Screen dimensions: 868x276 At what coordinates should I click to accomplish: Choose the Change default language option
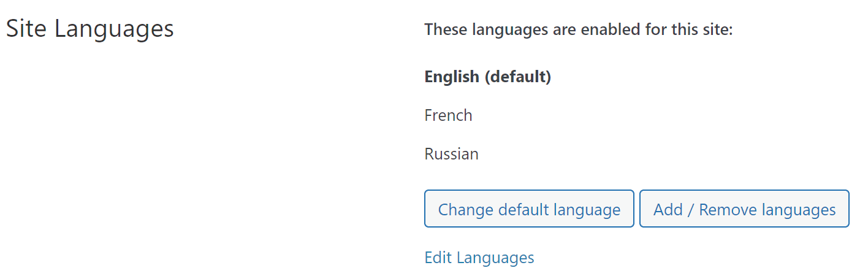(529, 209)
